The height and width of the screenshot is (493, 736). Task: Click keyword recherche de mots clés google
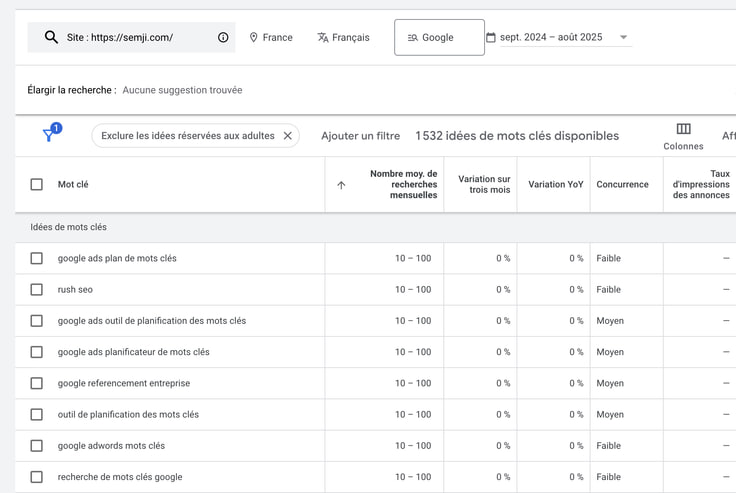point(120,477)
